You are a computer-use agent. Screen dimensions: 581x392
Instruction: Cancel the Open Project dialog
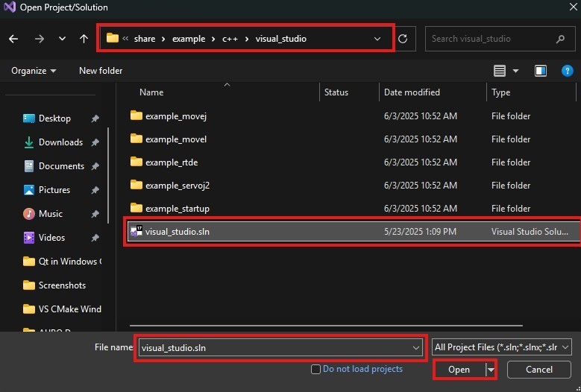(x=539, y=370)
